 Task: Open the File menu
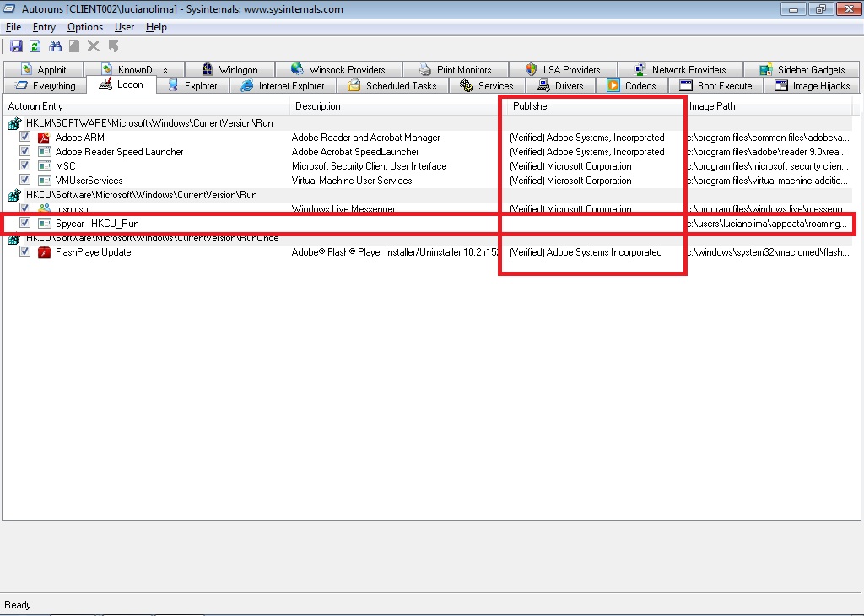pos(13,27)
